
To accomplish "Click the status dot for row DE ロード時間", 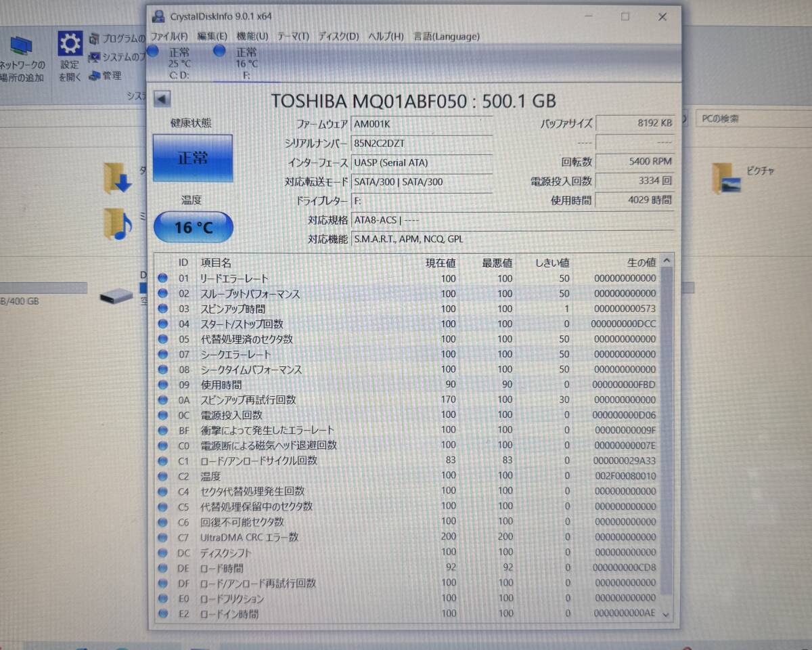I will tap(163, 568).
